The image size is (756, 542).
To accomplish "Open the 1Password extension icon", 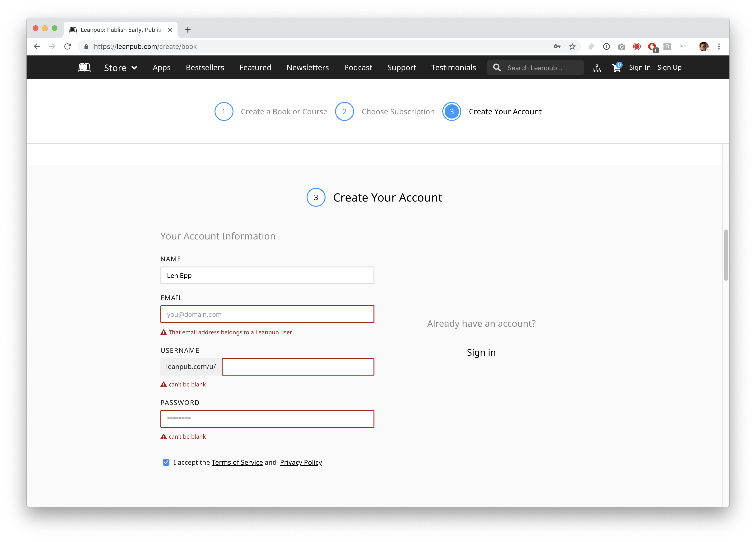I will 606,46.
